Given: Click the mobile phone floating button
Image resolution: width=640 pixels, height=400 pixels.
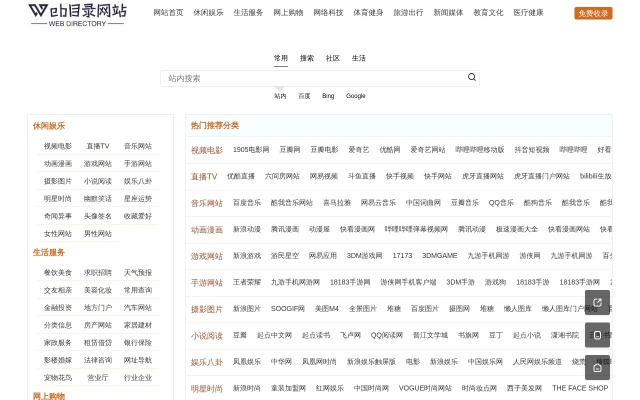Looking at the screenshot, I should tap(597, 336).
